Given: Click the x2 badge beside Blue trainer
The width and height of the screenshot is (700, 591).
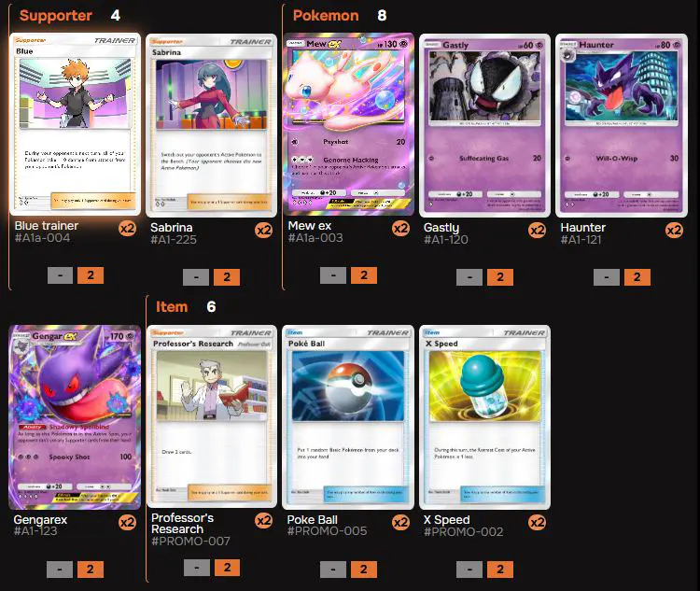Looking at the screenshot, I should [x=127, y=229].
